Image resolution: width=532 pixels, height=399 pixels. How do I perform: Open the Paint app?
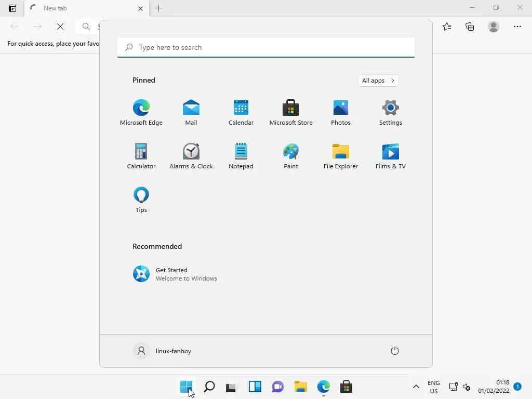tap(291, 156)
